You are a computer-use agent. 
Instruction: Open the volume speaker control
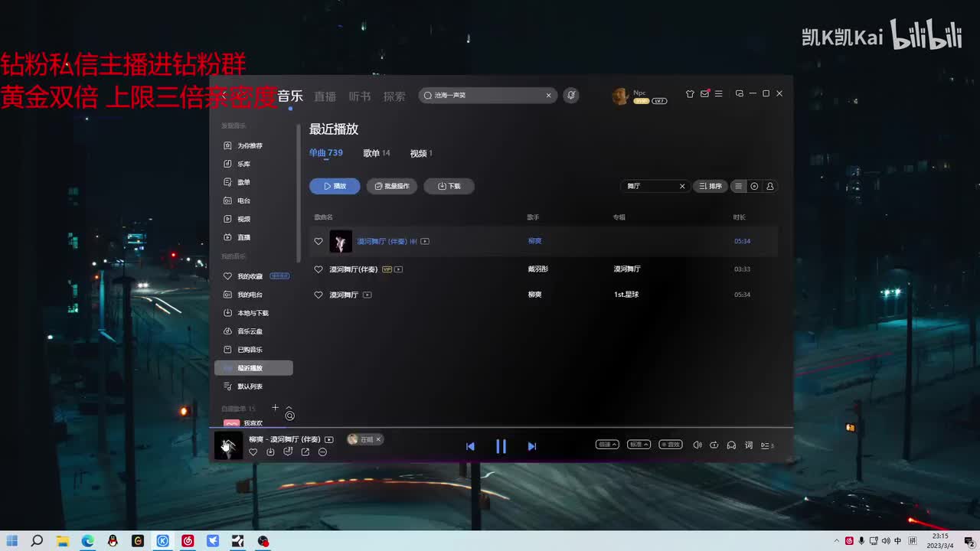pyautogui.click(x=697, y=445)
